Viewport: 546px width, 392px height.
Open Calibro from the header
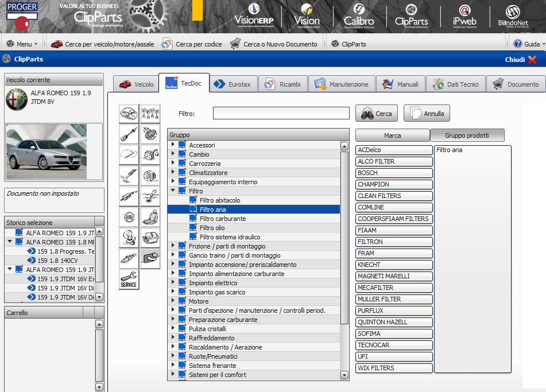359,15
